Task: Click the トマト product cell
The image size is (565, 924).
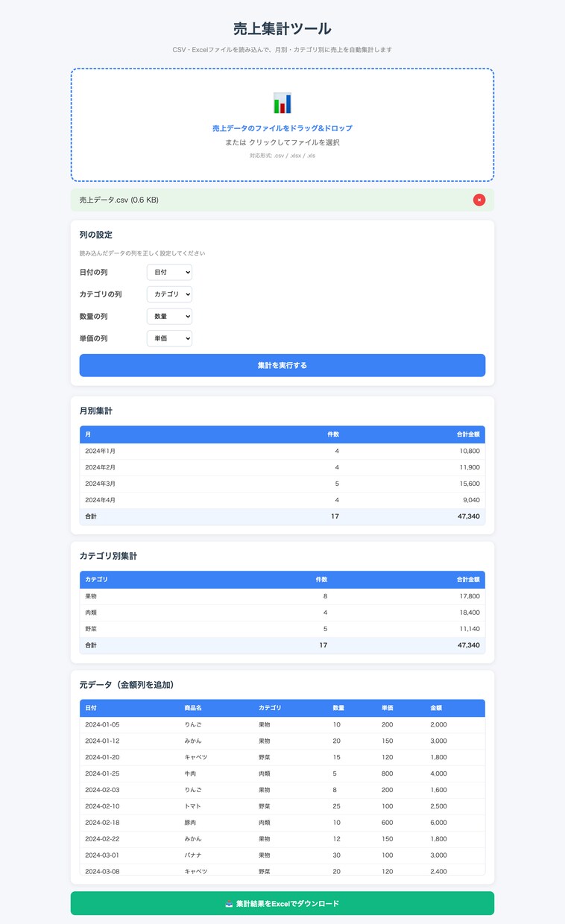Action: (x=193, y=806)
